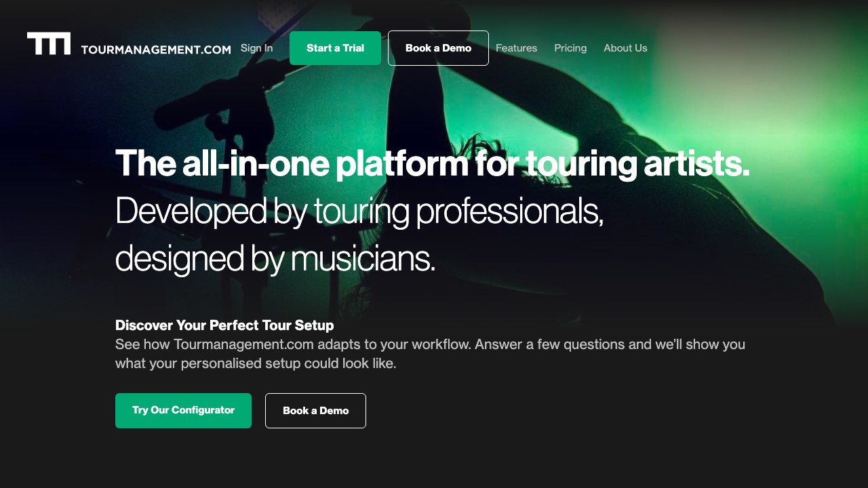
Task: Select the green Start a Trial call-to-action
Action: pyautogui.click(x=335, y=48)
